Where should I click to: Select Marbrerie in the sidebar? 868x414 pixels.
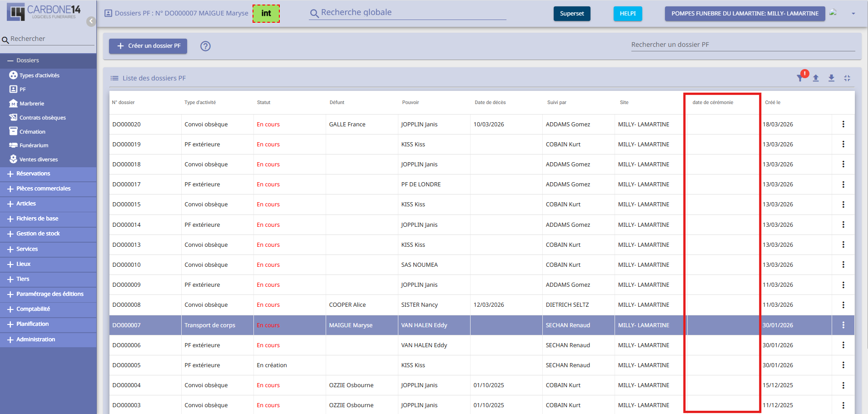(x=32, y=104)
